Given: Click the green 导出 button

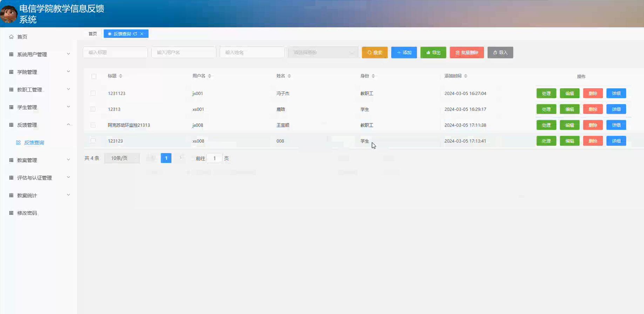Looking at the screenshot, I should click(433, 53).
